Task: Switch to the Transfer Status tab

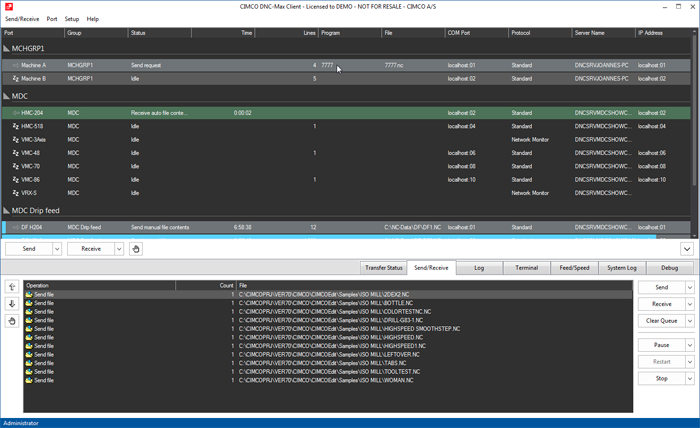Action: [x=383, y=268]
